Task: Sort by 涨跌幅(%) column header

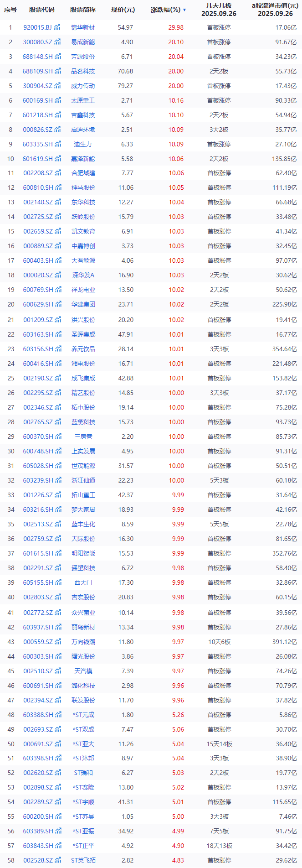Action: point(168,10)
